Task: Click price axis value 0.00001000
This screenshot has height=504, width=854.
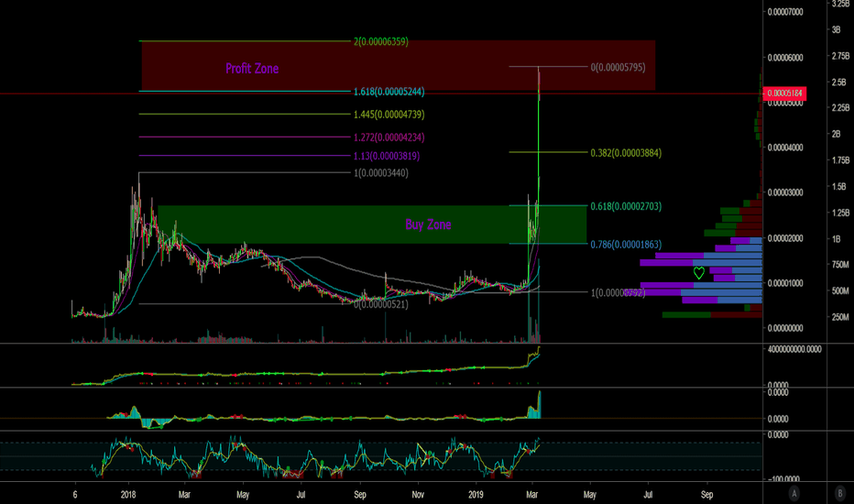Action: coord(785,283)
